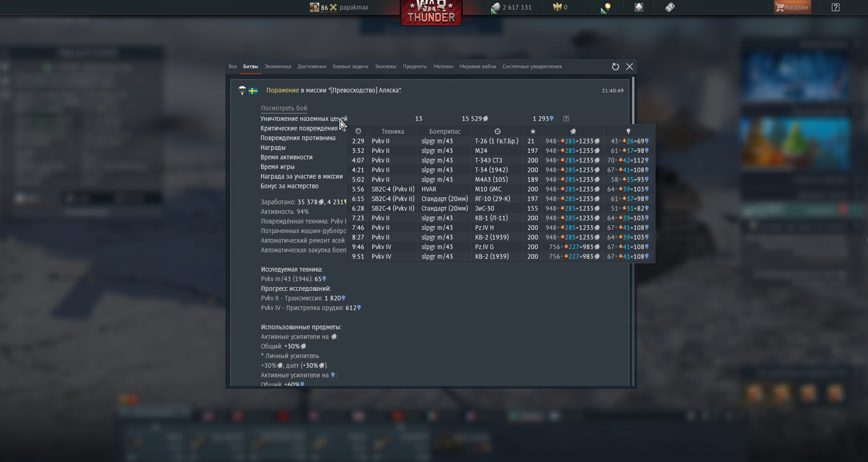Viewport: 868px width, 462px height.
Task: Expand the Награды reward row
Action: click(273, 148)
